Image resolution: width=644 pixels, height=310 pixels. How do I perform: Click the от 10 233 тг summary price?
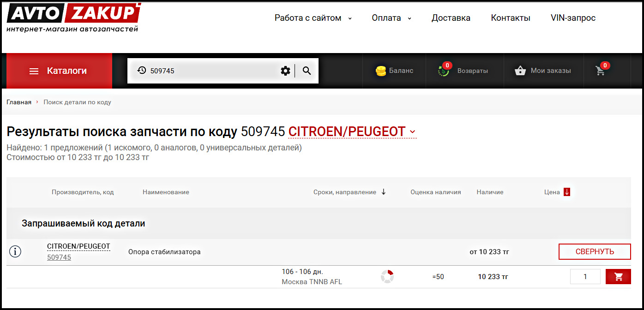pyautogui.click(x=489, y=252)
